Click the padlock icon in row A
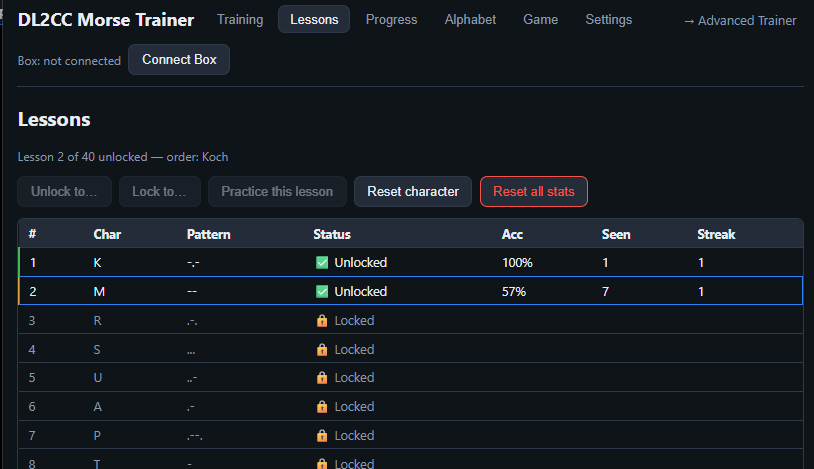 pos(322,407)
